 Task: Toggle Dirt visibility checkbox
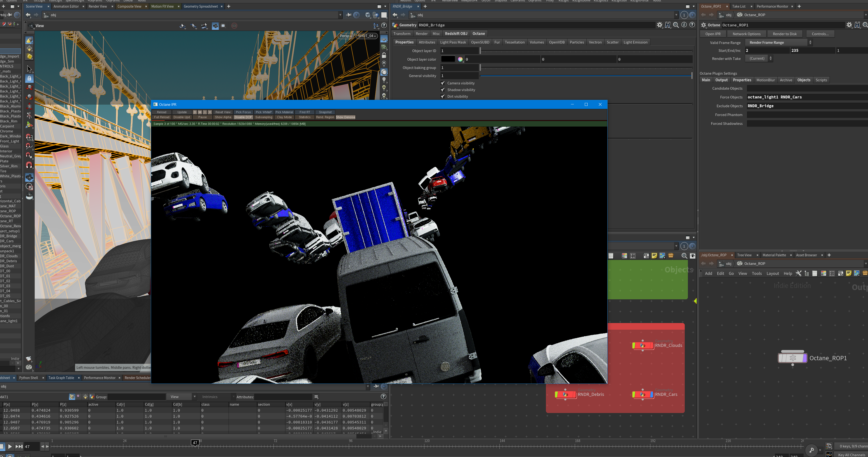pos(443,97)
